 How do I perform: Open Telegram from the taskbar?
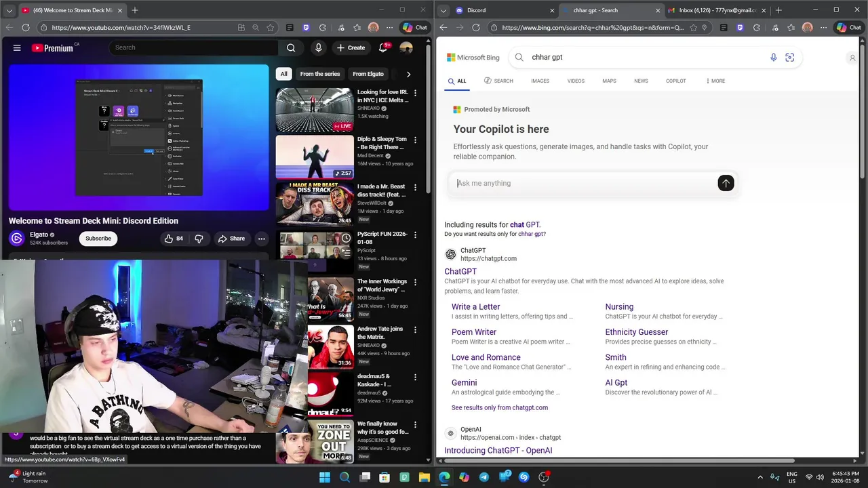(484, 477)
